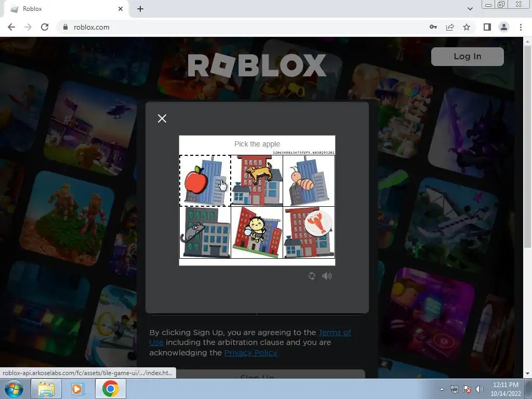Bookmark this tab with star icon
The width and height of the screenshot is (532, 399).
click(x=467, y=27)
